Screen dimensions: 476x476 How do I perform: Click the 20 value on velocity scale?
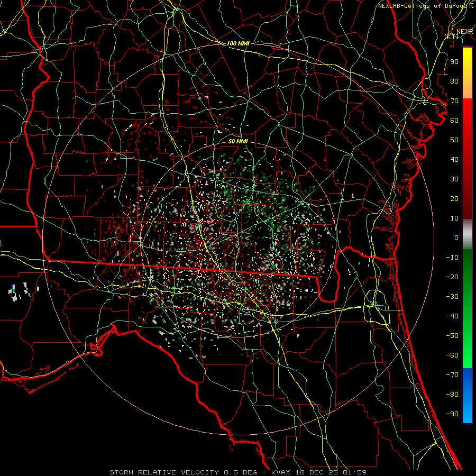click(454, 199)
